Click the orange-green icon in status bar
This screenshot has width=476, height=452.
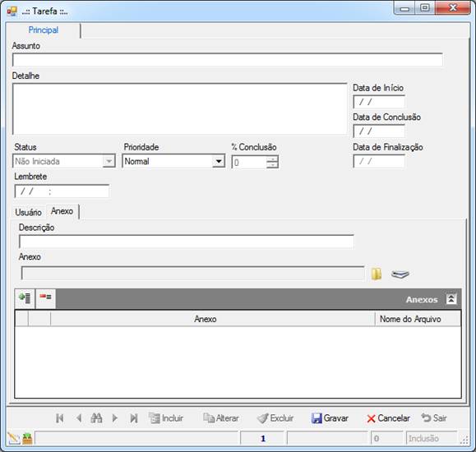[x=27, y=438]
